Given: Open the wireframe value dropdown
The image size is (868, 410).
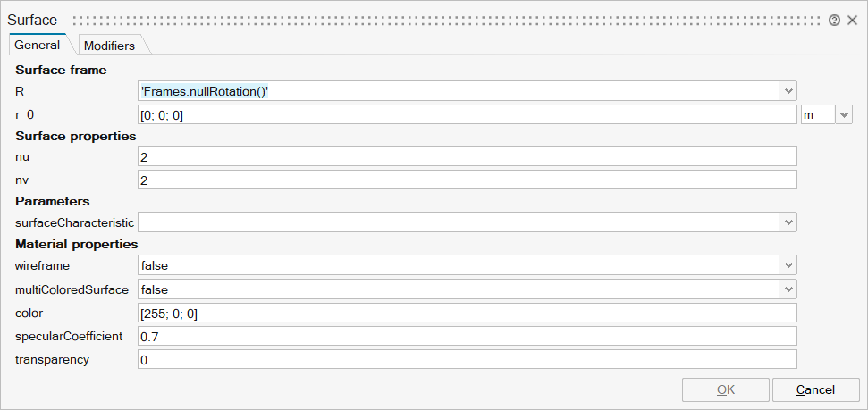Looking at the screenshot, I should tap(788, 265).
